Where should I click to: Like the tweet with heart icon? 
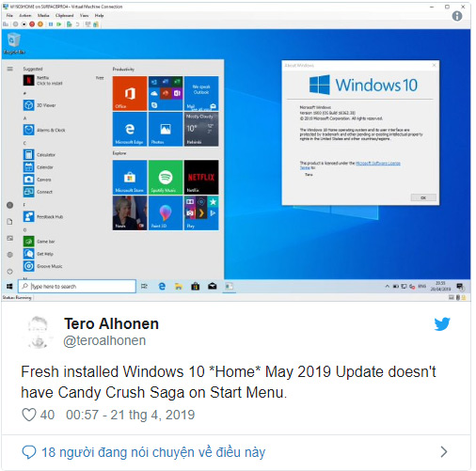(x=29, y=415)
